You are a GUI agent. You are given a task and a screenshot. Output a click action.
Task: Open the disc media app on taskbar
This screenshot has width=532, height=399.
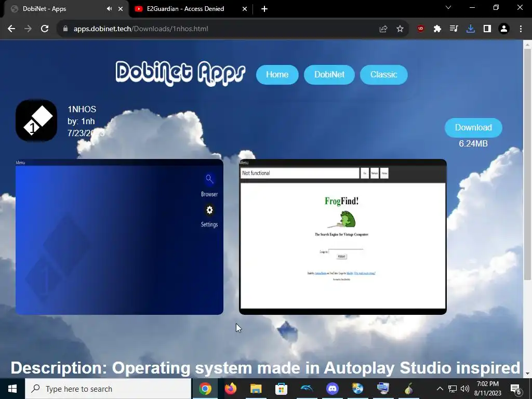pyautogui.click(x=357, y=389)
